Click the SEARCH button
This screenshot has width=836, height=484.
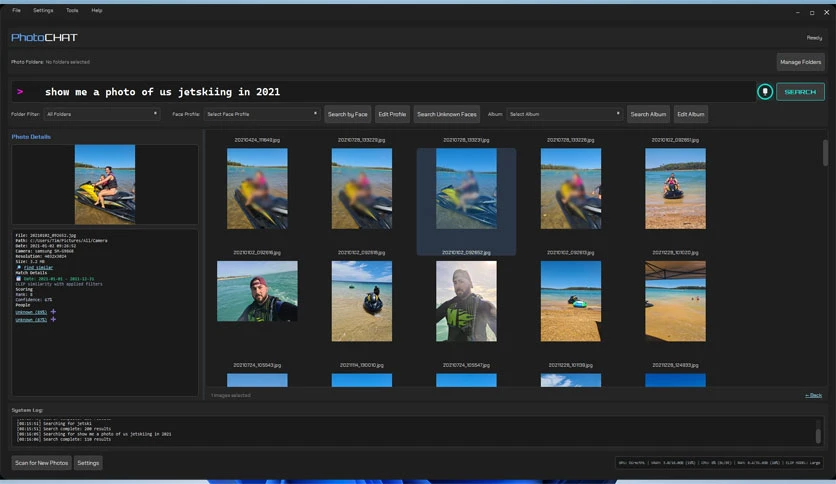tap(800, 92)
